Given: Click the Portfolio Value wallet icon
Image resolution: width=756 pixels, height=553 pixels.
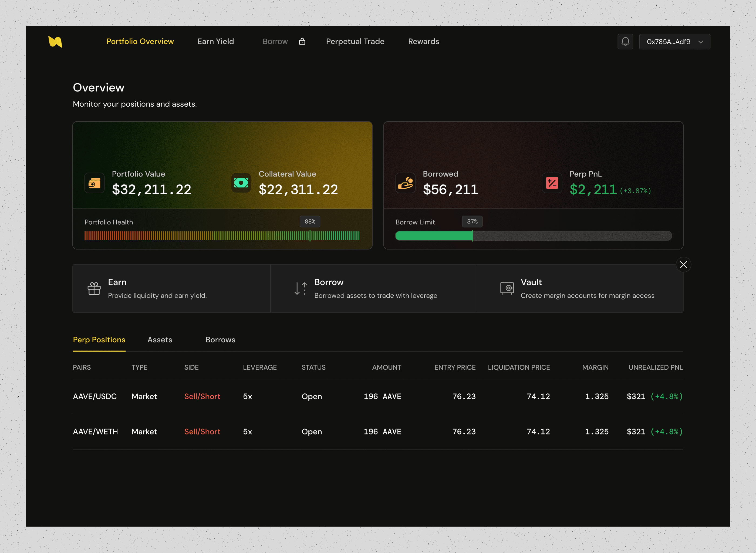Looking at the screenshot, I should pyautogui.click(x=94, y=183).
